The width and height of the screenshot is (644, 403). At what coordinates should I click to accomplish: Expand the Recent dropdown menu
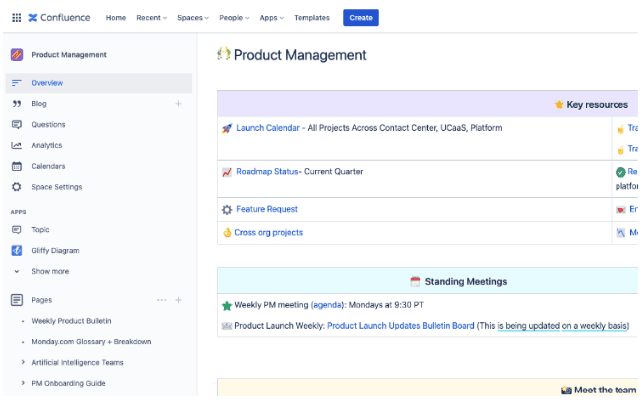click(151, 17)
